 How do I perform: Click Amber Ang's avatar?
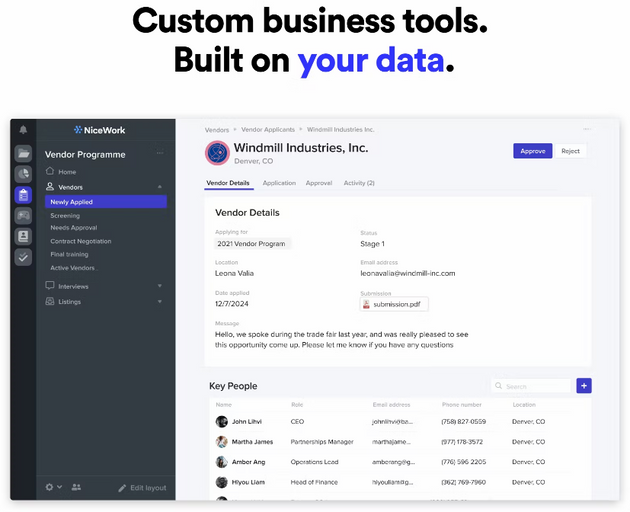click(221, 462)
